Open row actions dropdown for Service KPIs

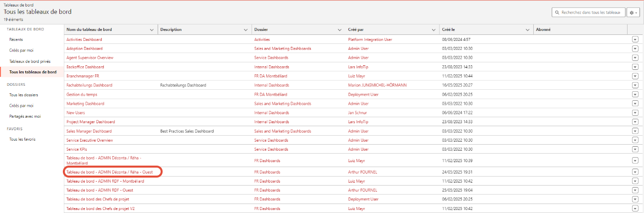click(x=635, y=150)
